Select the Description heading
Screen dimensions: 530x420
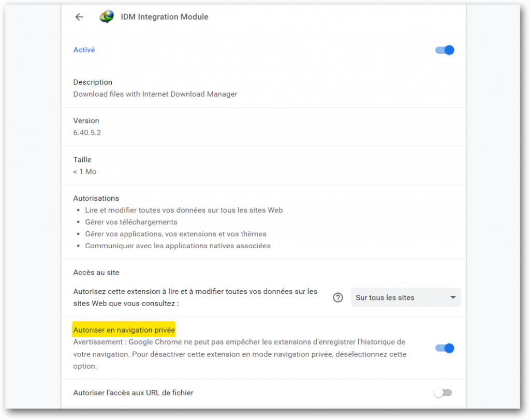click(93, 82)
